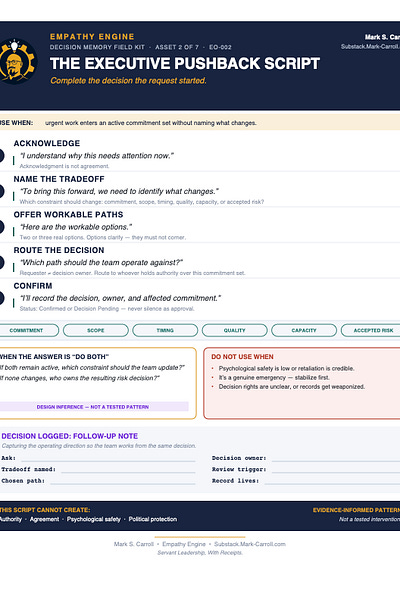
Task: Click the quote I understand why this needs attention now
Action: (x=96, y=156)
